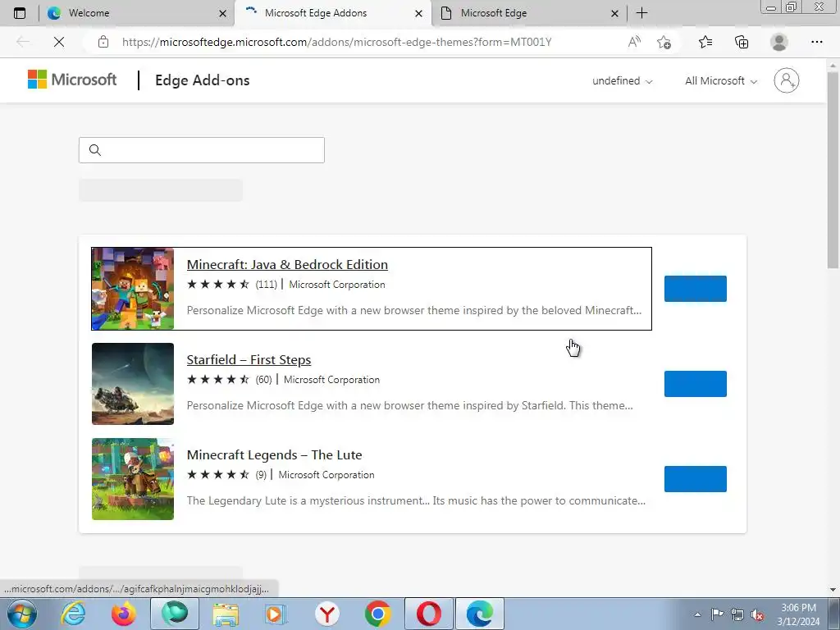Viewport: 840px width, 630px height.
Task: Open Collections panel
Action: point(742,42)
